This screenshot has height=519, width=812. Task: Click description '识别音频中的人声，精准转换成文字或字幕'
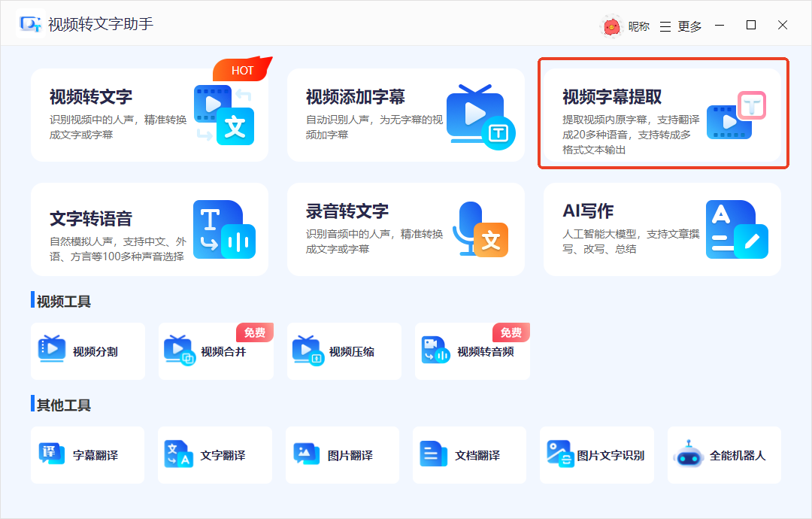(374, 242)
